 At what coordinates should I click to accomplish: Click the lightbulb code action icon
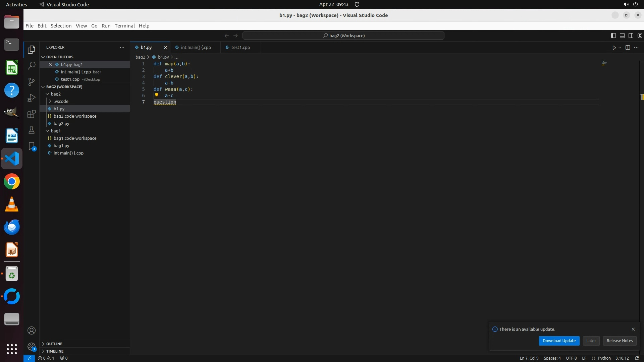pos(156,95)
